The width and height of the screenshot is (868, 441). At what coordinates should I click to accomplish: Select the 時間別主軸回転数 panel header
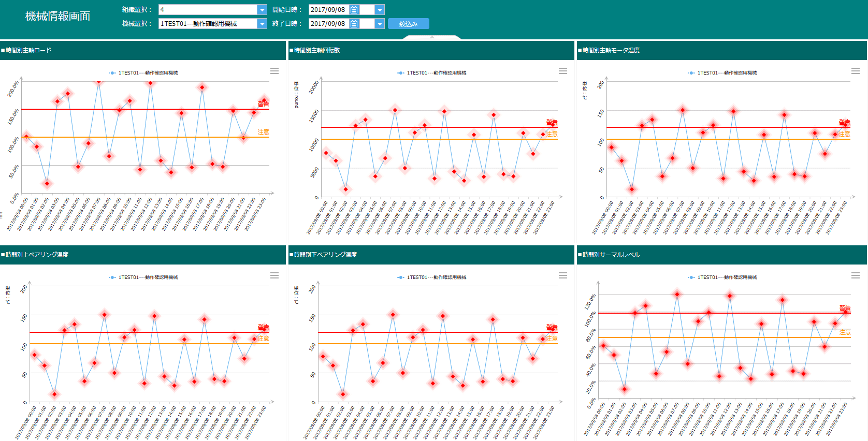pos(431,50)
